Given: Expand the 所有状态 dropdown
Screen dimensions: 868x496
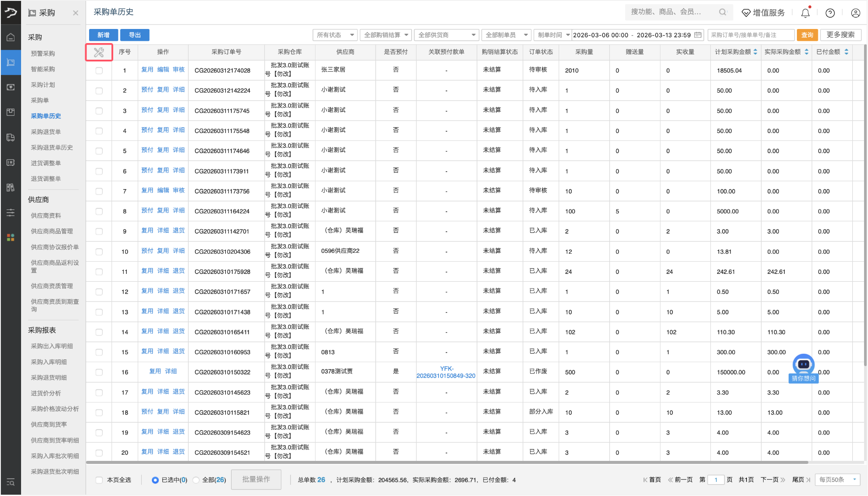Looking at the screenshot, I should pos(335,35).
